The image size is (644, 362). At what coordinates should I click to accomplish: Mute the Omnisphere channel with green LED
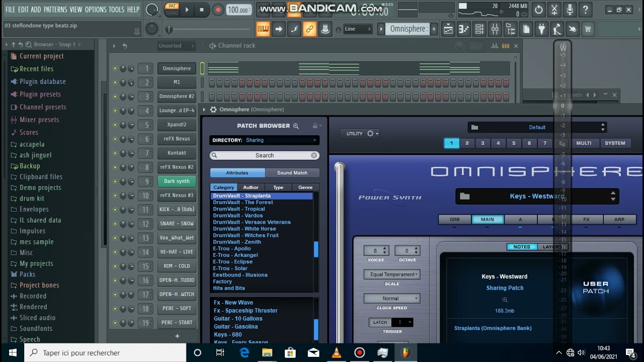click(x=115, y=68)
